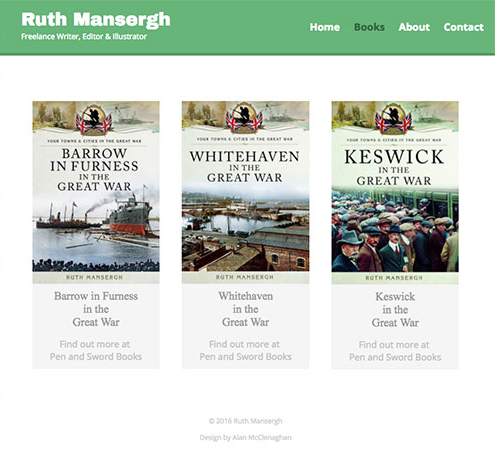Select the Books menu item
The height and width of the screenshot is (450, 495).
click(x=369, y=27)
